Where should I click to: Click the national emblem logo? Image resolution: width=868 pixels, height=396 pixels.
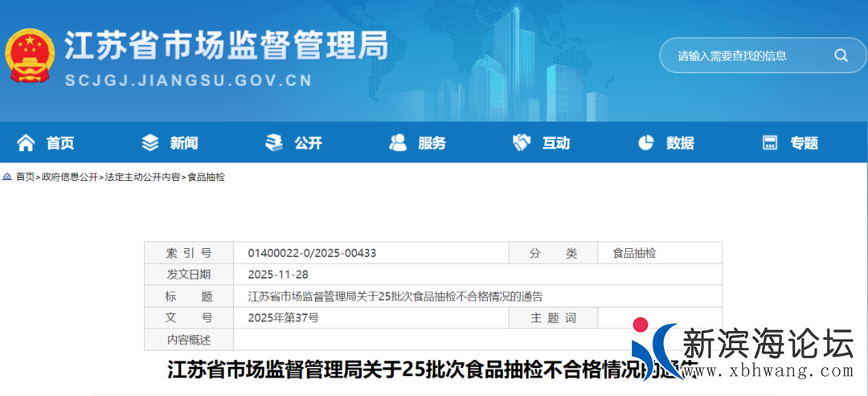tap(30, 55)
